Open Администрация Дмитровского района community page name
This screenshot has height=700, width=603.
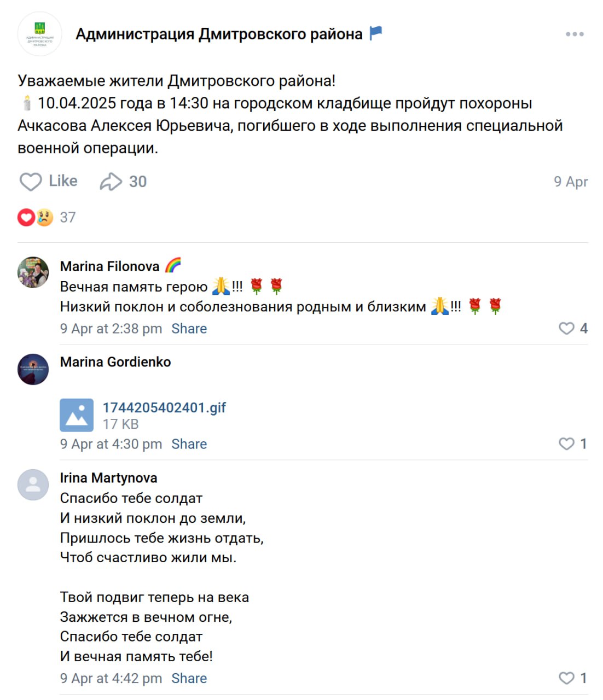coord(219,34)
